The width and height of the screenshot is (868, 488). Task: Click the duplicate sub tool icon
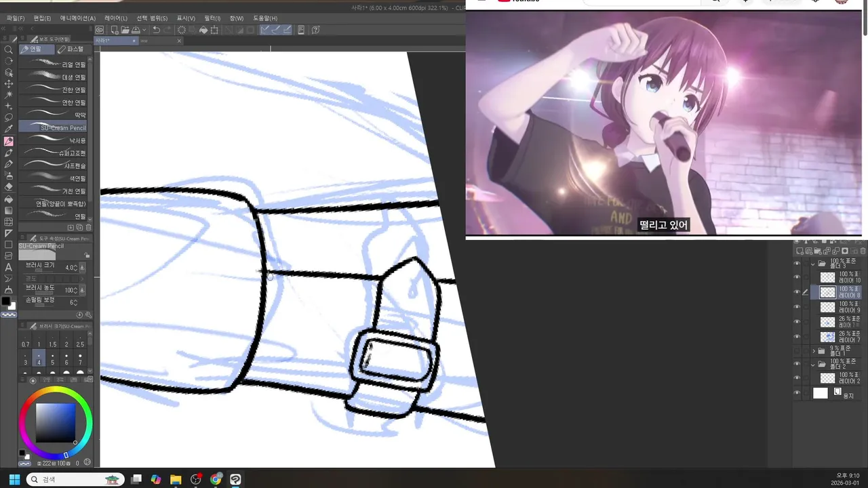79,227
